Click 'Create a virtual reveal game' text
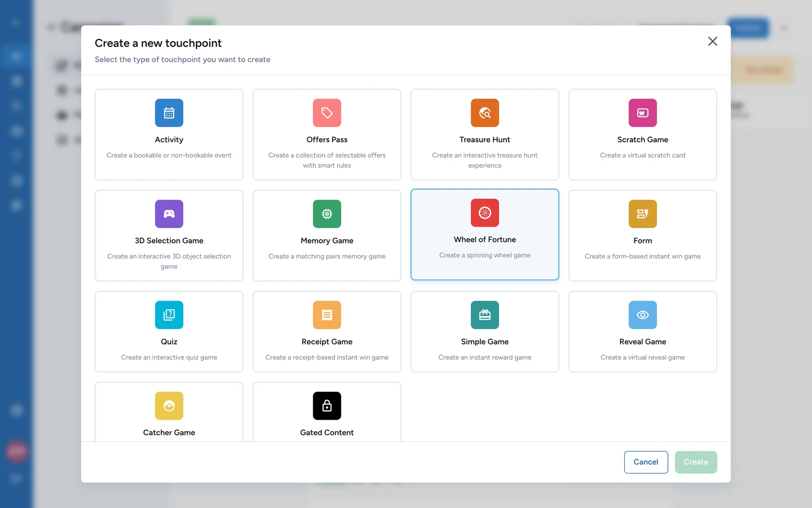Viewport: 812px width, 508px height. click(x=642, y=358)
